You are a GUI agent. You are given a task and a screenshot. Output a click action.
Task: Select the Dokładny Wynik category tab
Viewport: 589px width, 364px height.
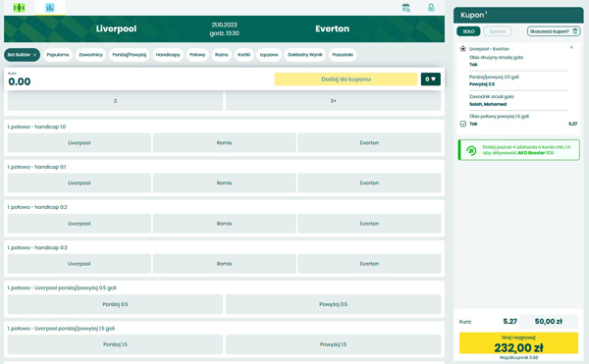click(x=305, y=55)
